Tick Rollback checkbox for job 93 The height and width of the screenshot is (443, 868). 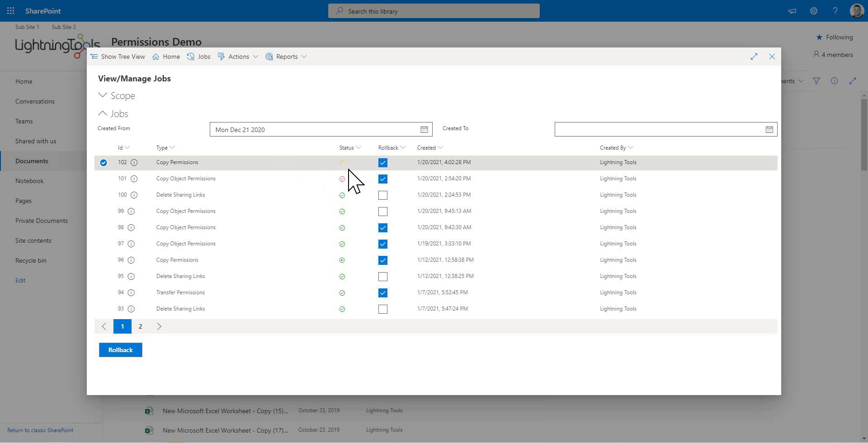coord(382,309)
